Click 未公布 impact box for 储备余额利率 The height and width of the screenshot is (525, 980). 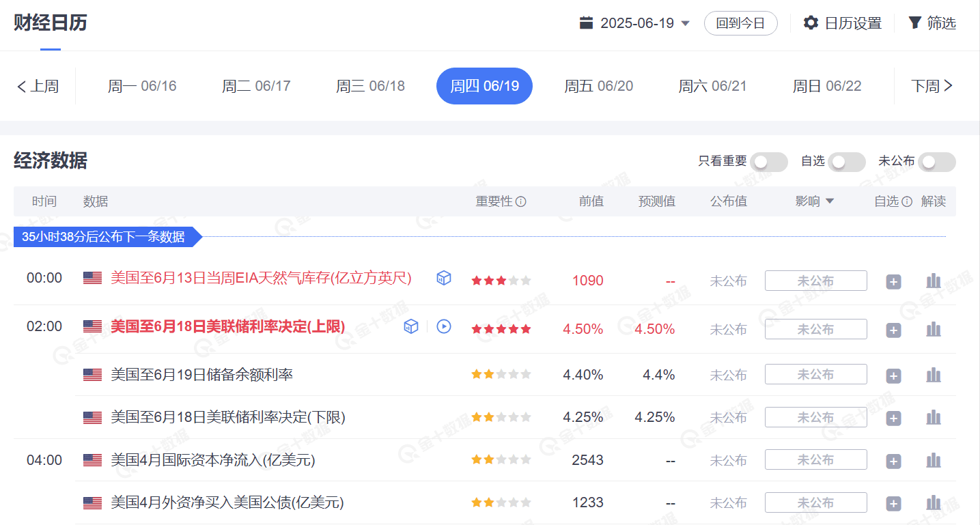pyautogui.click(x=816, y=374)
